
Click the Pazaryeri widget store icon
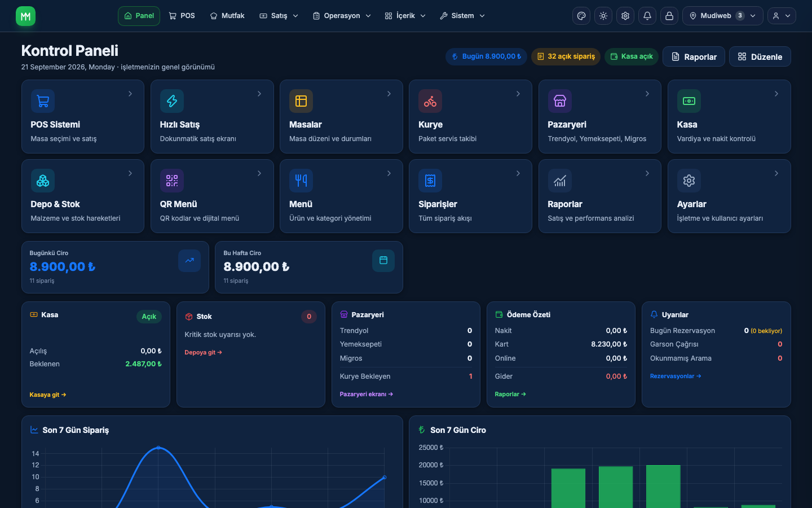[x=344, y=314]
